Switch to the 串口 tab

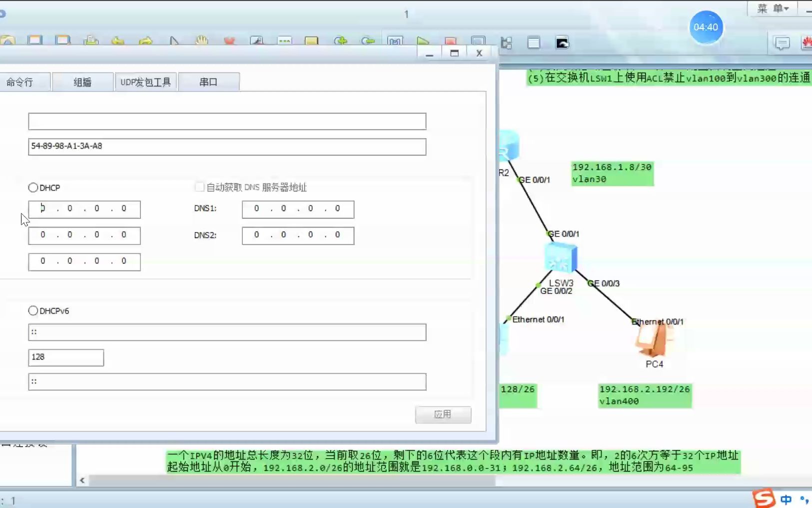click(208, 82)
